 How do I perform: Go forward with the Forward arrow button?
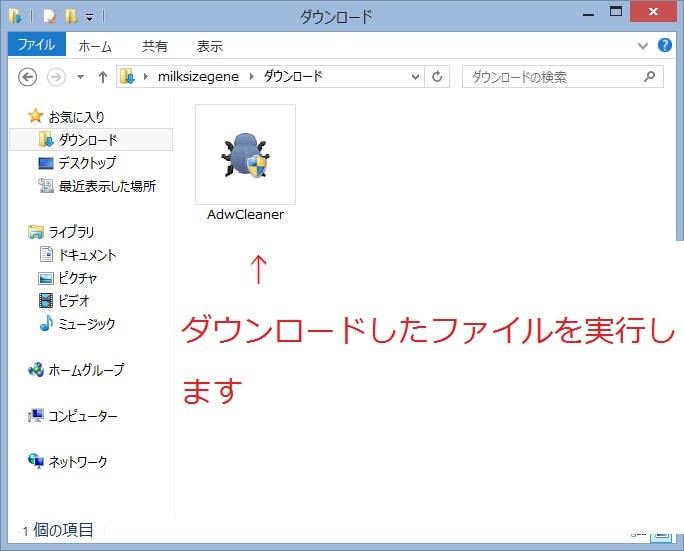56,77
